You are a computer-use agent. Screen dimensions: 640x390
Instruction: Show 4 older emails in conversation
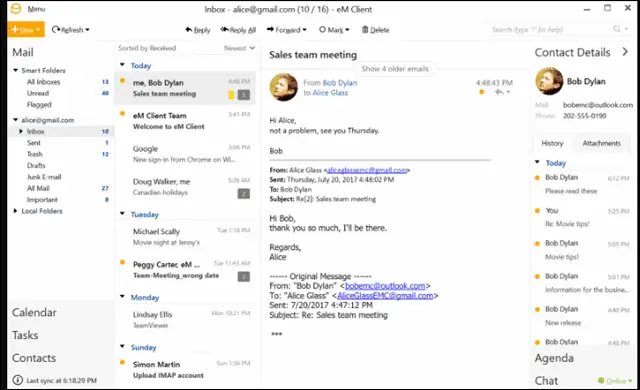coord(395,69)
